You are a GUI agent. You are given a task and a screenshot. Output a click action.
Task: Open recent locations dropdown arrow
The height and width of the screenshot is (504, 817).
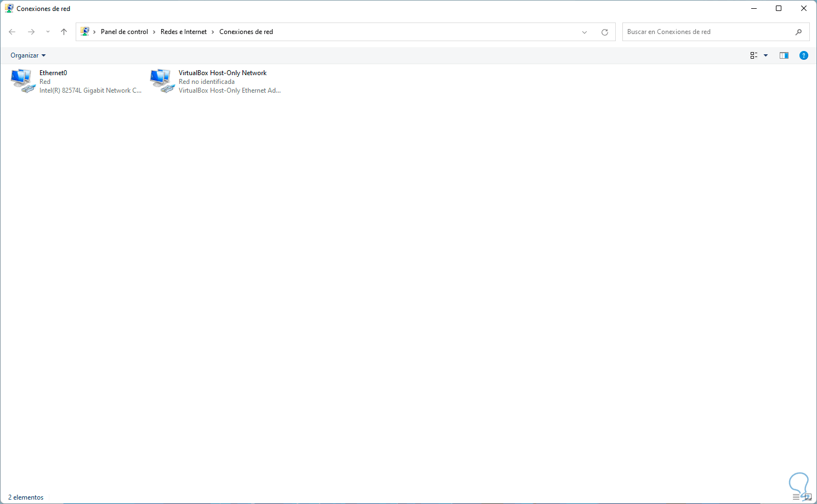pos(48,32)
